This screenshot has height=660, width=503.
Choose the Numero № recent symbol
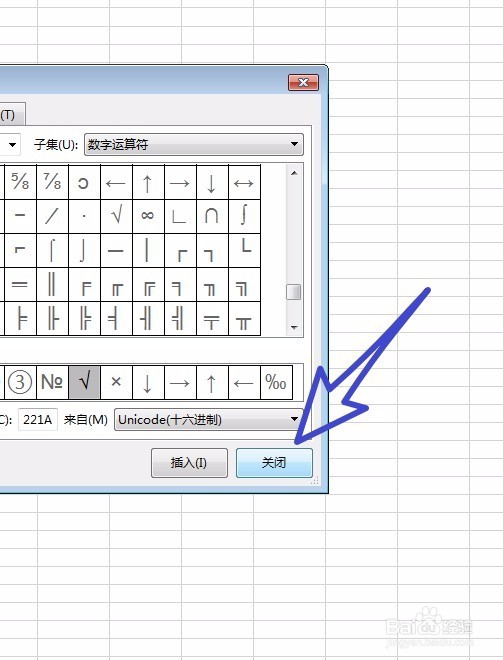point(53,382)
